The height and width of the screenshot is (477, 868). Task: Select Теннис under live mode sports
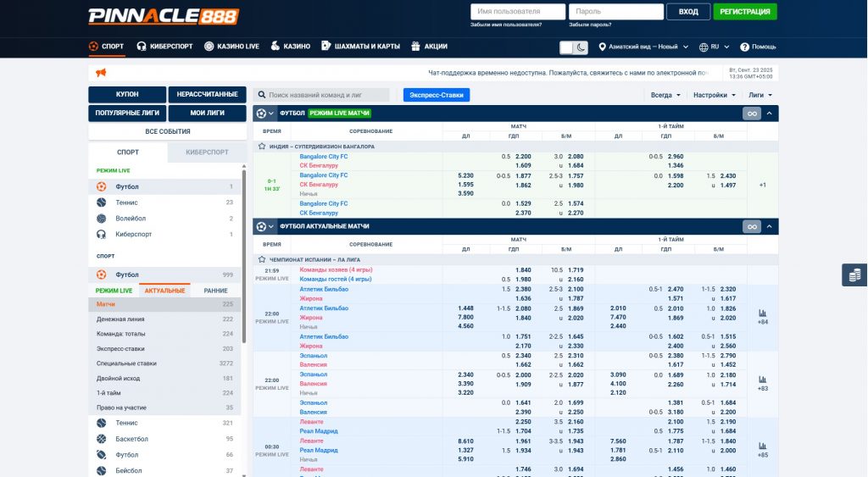[126, 202]
